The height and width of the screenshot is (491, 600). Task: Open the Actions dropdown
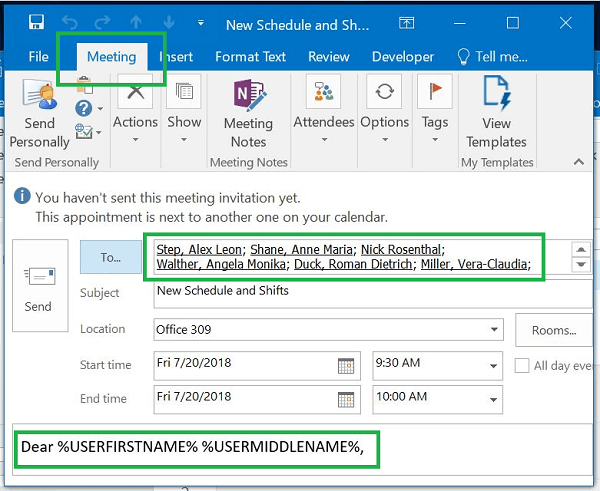[135, 111]
